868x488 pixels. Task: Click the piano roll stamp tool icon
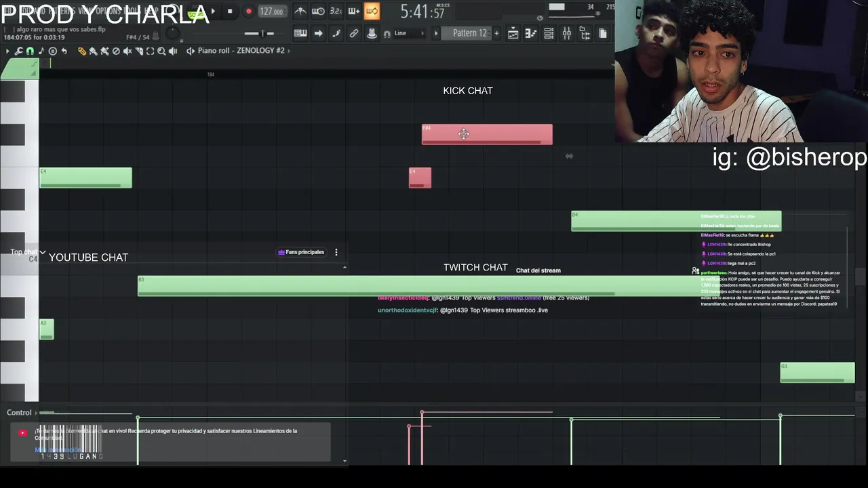(52, 51)
